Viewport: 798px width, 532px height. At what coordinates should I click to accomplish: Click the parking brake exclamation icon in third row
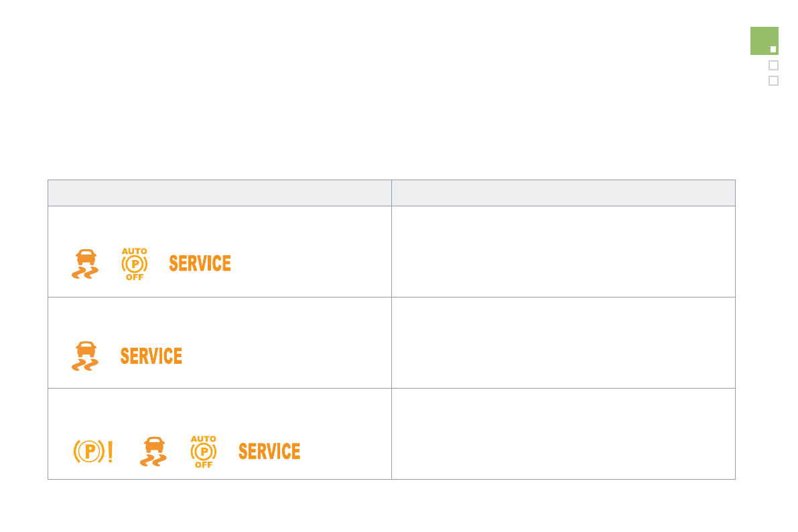(x=92, y=452)
